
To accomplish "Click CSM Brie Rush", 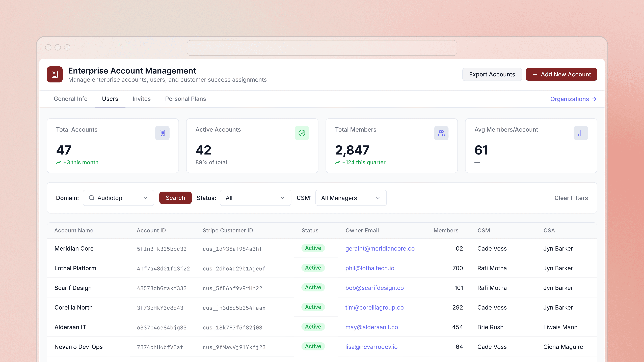I will tap(490, 327).
